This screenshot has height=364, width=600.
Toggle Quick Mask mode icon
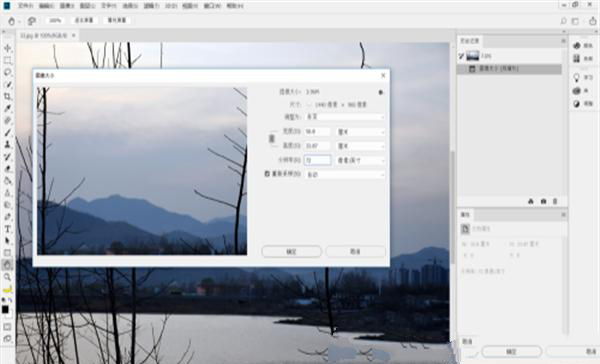pos(7,327)
